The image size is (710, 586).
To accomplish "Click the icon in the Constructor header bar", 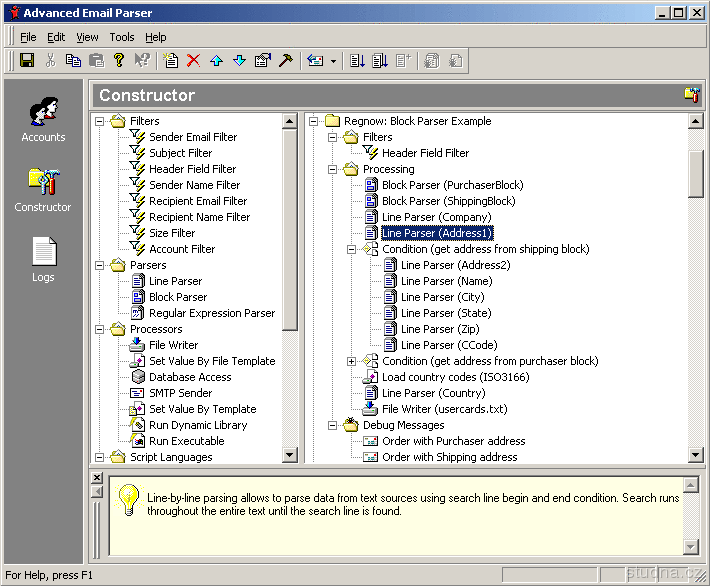I will (691, 95).
